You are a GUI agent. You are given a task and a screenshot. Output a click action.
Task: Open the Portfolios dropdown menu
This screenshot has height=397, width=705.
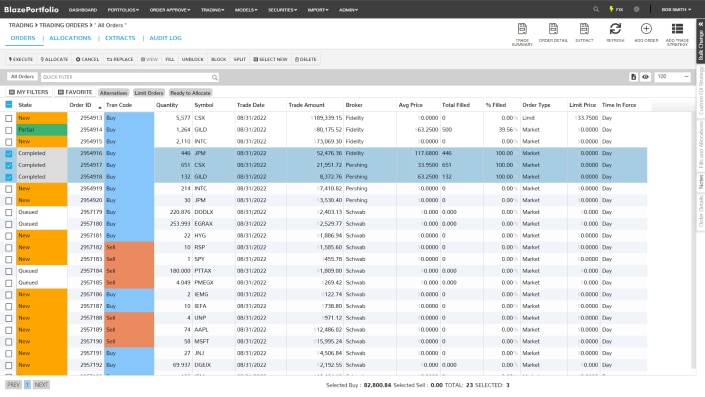pyautogui.click(x=123, y=9)
